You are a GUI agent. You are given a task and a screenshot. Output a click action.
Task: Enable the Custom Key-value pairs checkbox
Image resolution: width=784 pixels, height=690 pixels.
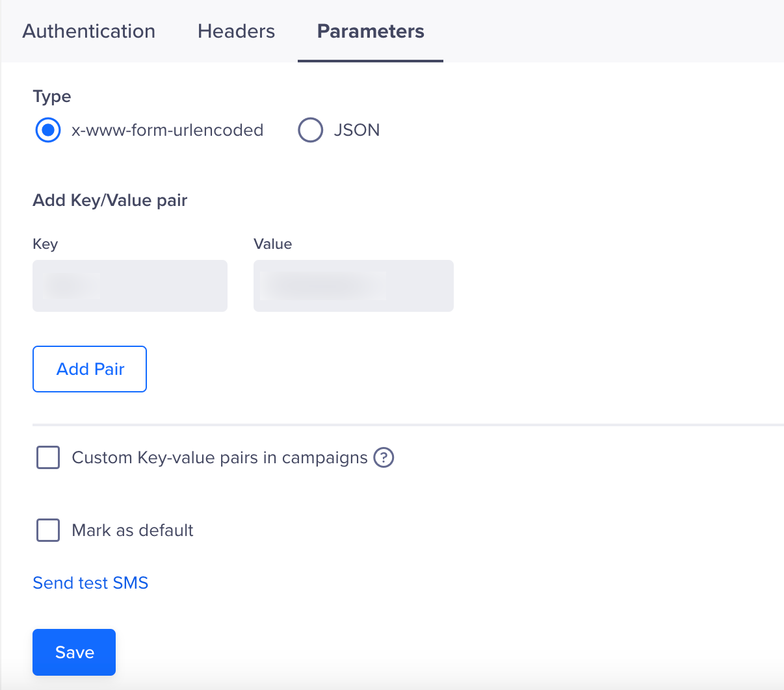[x=48, y=457]
